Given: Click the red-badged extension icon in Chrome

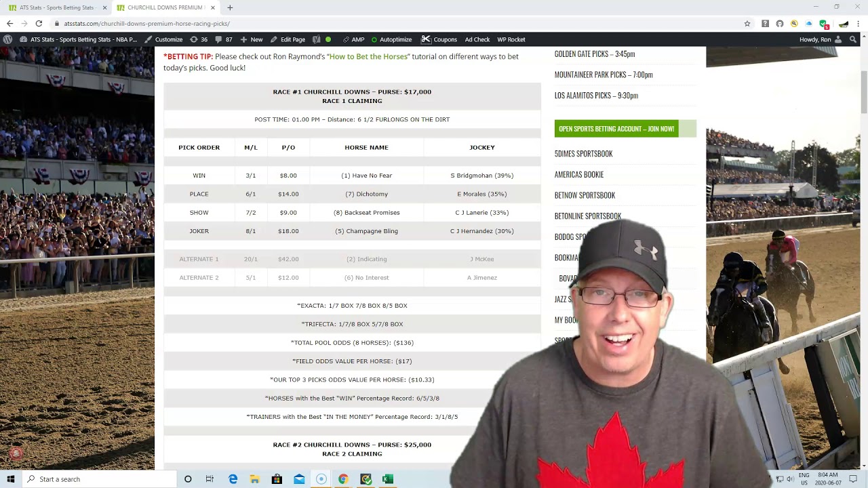Looking at the screenshot, I should click(823, 23).
